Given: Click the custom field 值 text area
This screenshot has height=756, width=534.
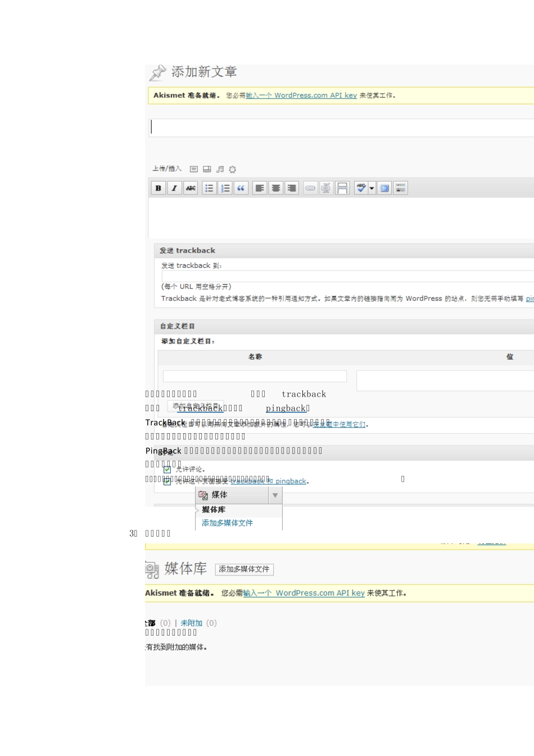Looking at the screenshot, I should (445, 380).
